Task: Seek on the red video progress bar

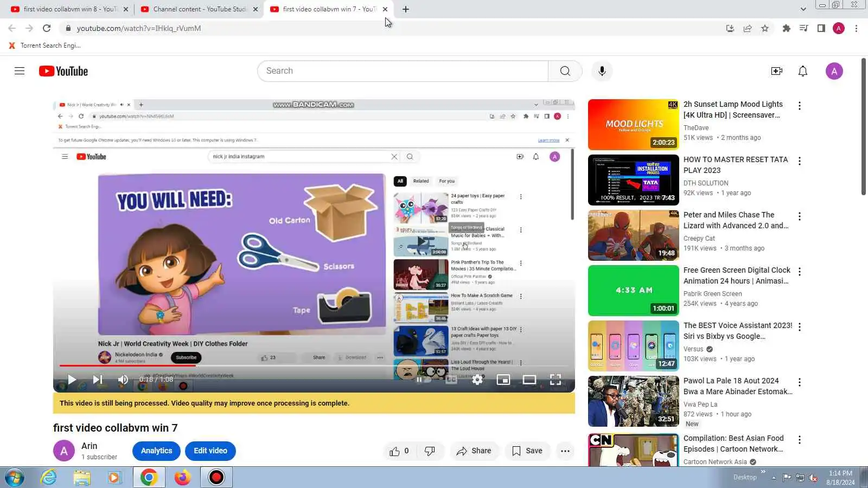Action: [x=314, y=365]
